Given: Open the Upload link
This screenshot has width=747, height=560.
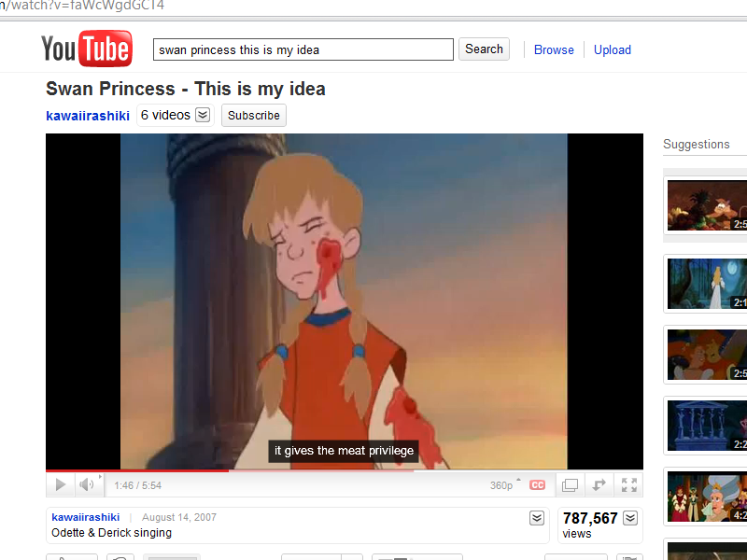Looking at the screenshot, I should click(x=613, y=50).
